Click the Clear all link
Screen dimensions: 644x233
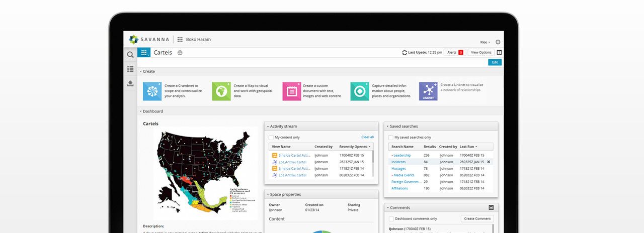(x=367, y=137)
